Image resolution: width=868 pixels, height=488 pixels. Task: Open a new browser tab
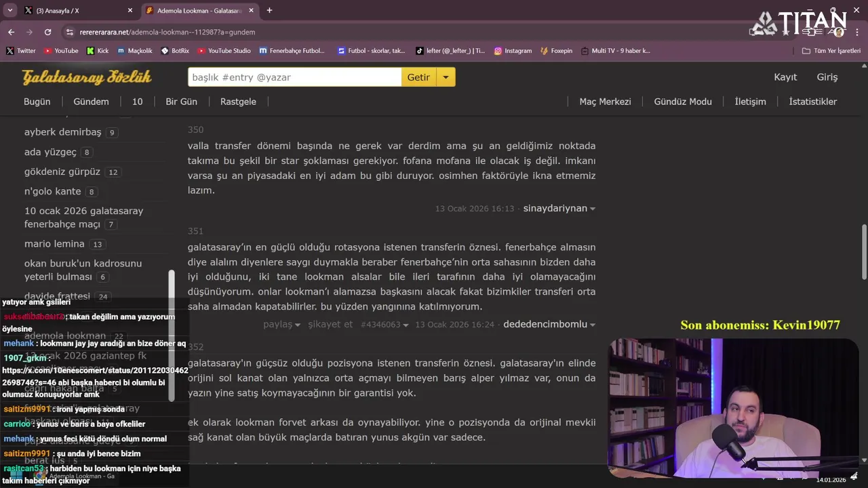pos(269,10)
